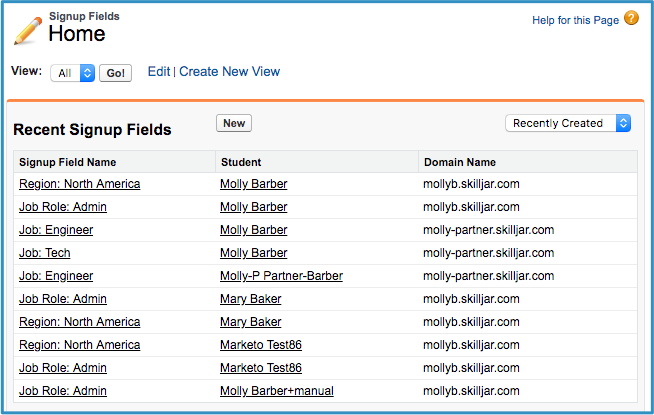Open the first Mary Baker student link
Screen dimensions: 654x415
(251, 299)
